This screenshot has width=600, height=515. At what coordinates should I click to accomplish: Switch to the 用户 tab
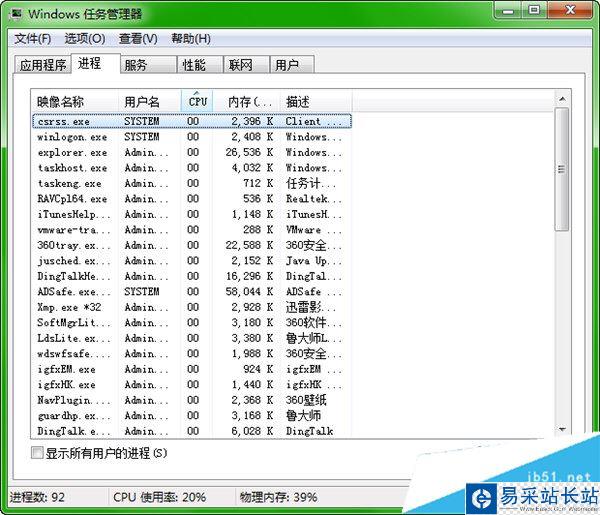(x=292, y=65)
